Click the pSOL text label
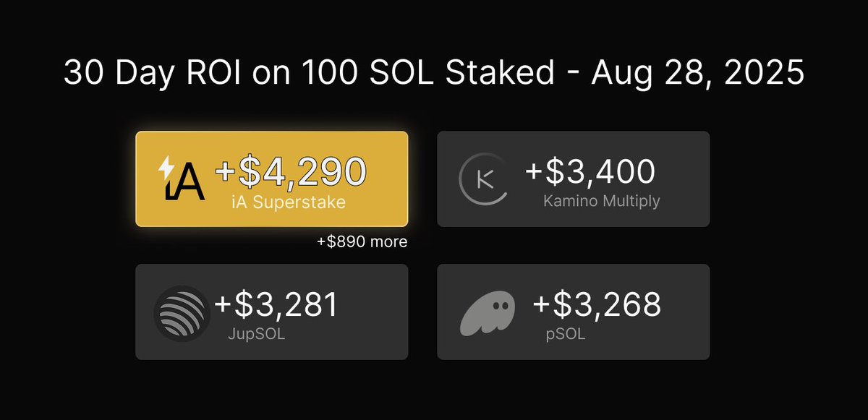Image resolution: width=868 pixels, height=420 pixels. coord(563,335)
